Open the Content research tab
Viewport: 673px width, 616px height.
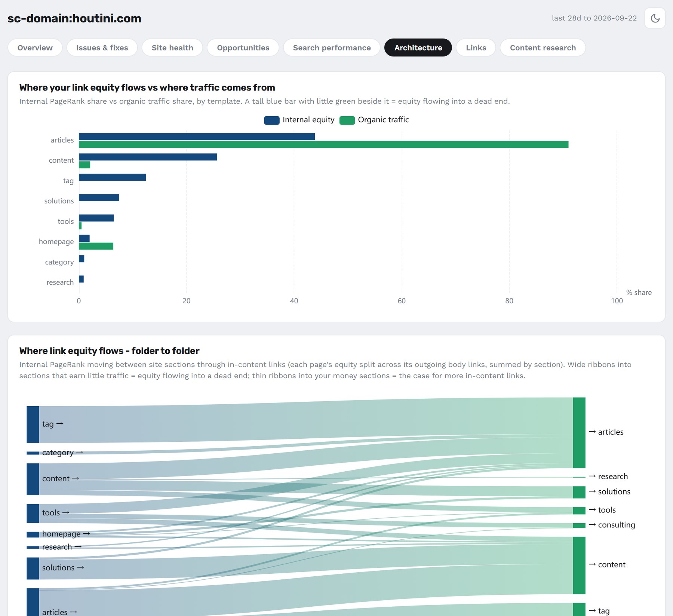543,47
